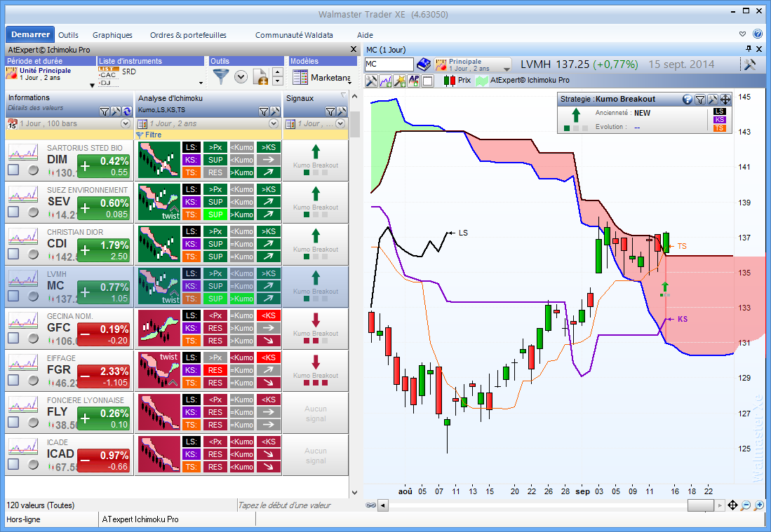771x532 pixels.
Task: Click the instrument list vertical scrollbar thumb
Action: [x=355, y=124]
